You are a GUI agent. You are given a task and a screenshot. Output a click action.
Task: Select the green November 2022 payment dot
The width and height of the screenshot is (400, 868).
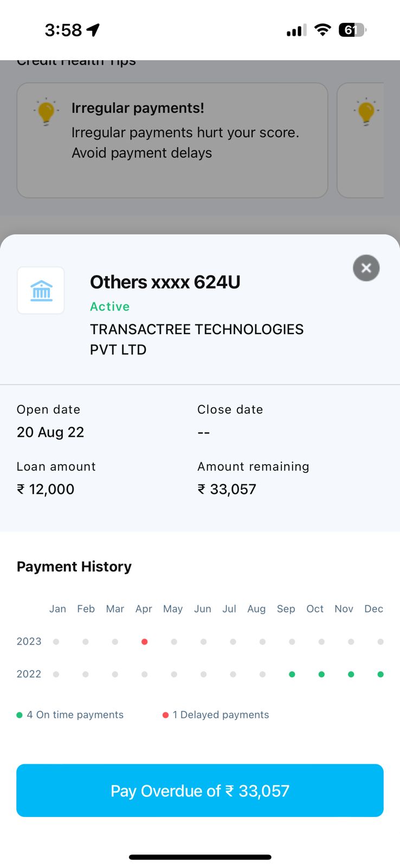click(351, 674)
